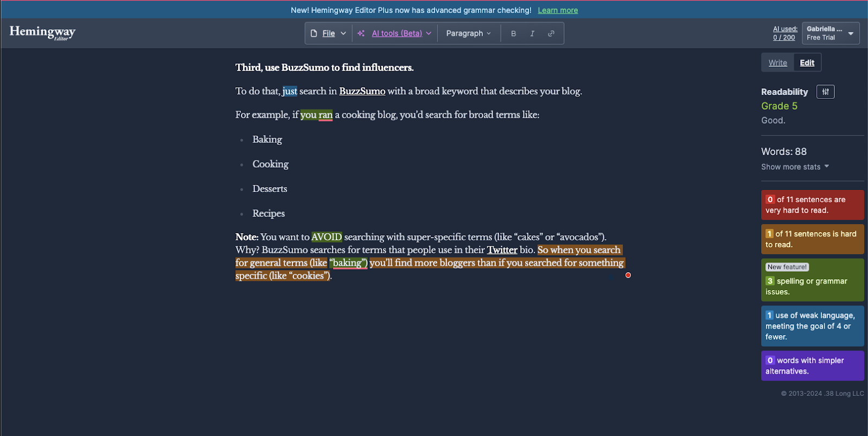The height and width of the screenshot is (436, 868).
Task: Select the simpler alternatives card
Action: point(812,366)
